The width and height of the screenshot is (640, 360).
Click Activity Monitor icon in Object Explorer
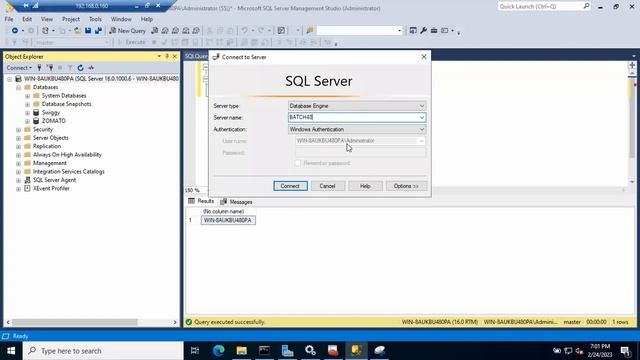pos(91,68)
